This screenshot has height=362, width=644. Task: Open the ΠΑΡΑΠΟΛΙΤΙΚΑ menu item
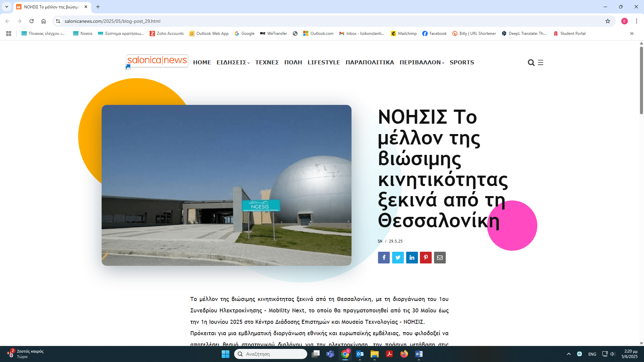pyautogui.click(x=370, y=62)
